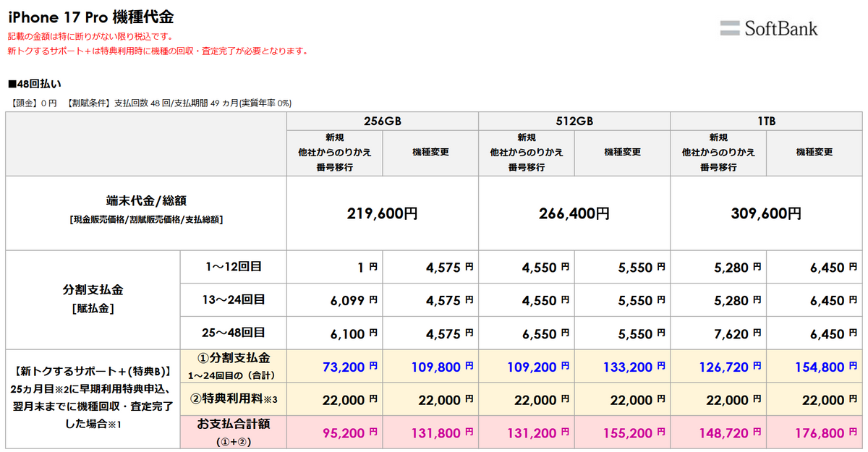The width and height of the screenshot is (868, 452).
Task: Click the SoftBank logo
Action: [x=769, y=28]
